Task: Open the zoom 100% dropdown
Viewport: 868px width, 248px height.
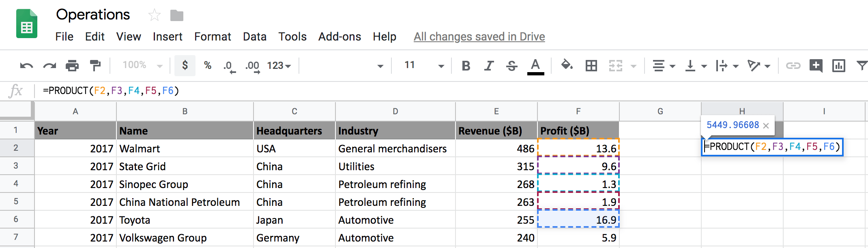Action: tap(142, 65)
